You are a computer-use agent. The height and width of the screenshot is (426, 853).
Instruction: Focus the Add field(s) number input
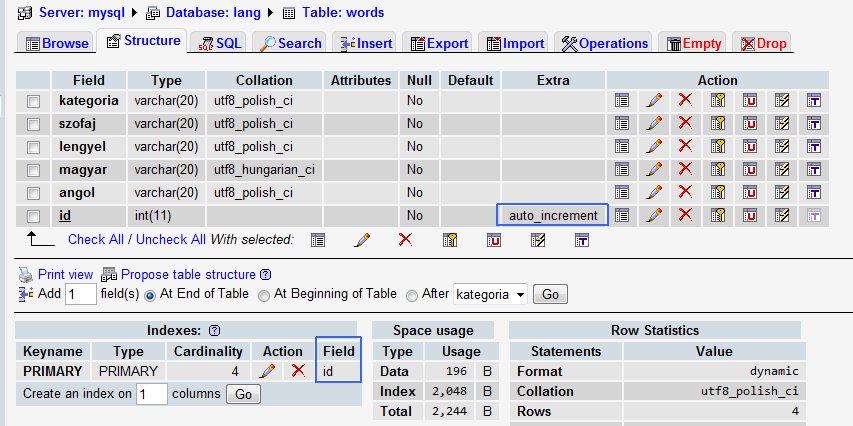coord(81,294)
